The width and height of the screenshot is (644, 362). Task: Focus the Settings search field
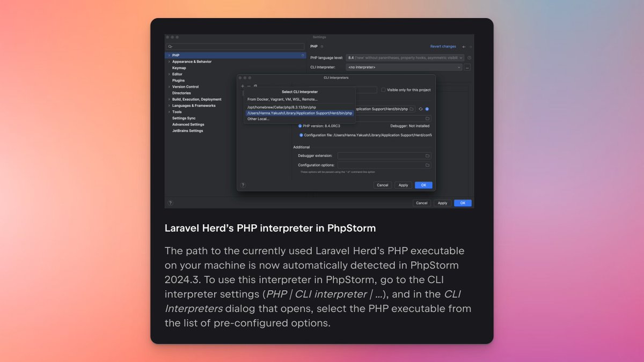point(236,47)
